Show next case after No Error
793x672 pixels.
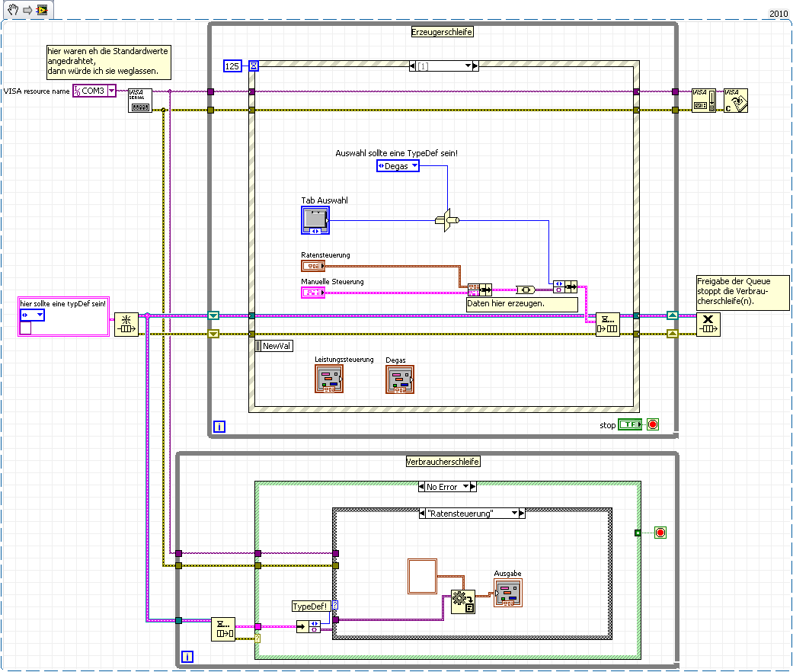tap(473, 487)
